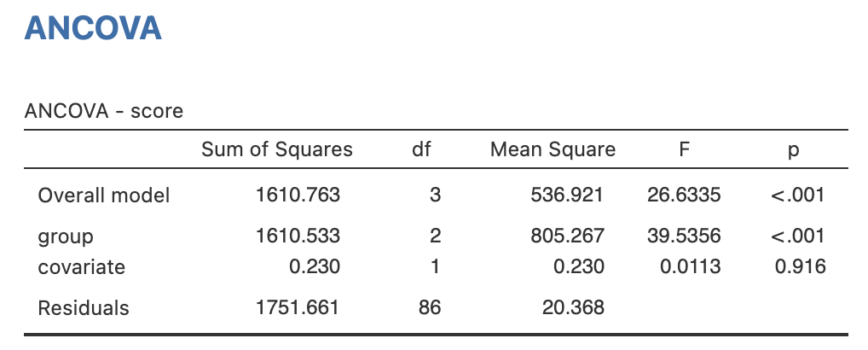Viewport: 868px width, 350px height.
Task: Click the group row label
Action: point(66,236)
